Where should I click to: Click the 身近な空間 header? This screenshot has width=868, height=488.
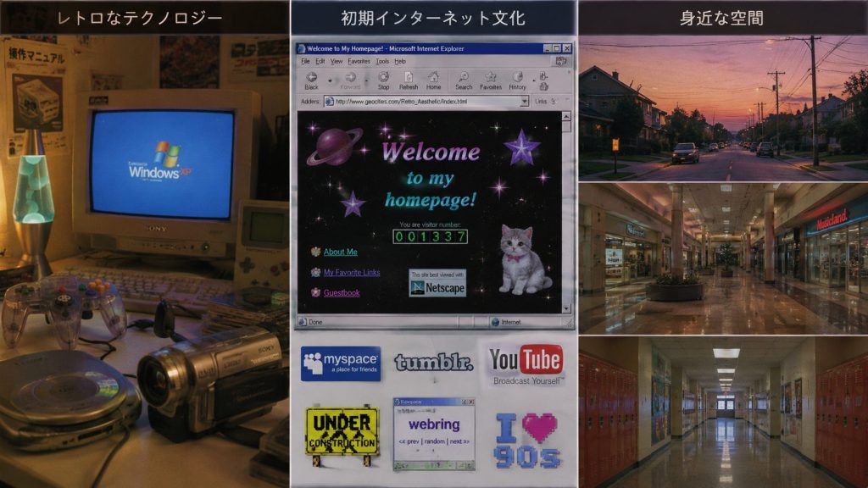(x=721, y=19)
